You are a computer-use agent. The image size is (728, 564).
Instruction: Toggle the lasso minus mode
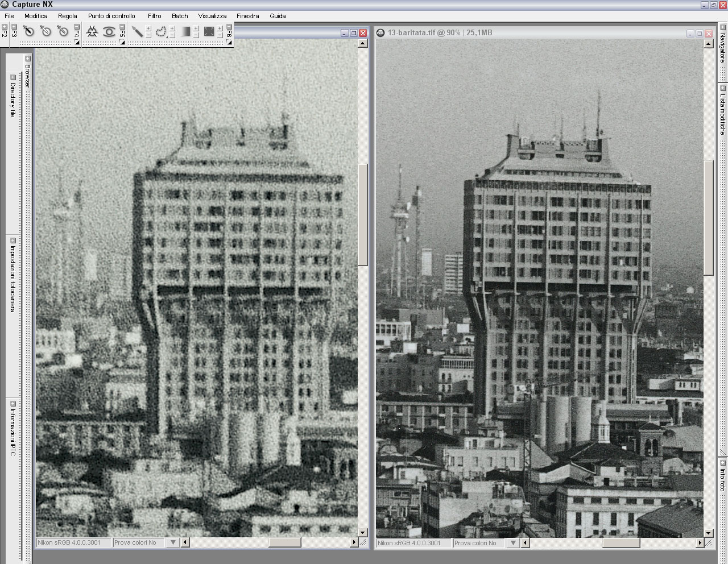tap(172, 36)
